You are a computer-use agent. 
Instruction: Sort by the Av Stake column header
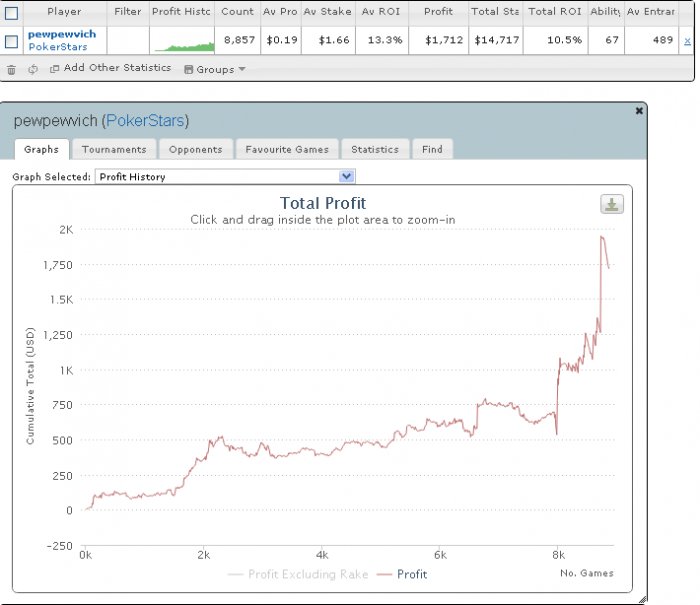point(328,12)
